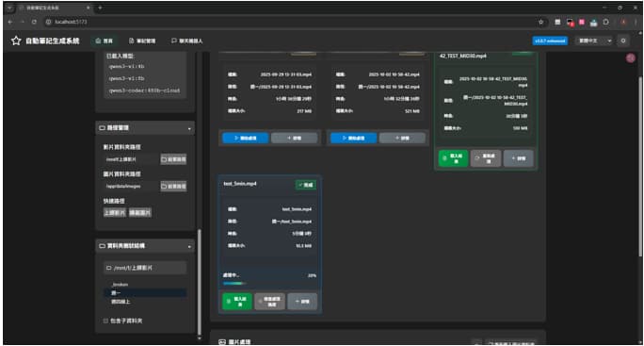This screenshot has height=346, width=644.
Task: Click the green completed badge on test_5min.mp4
Action: click(x=306, y=185)
